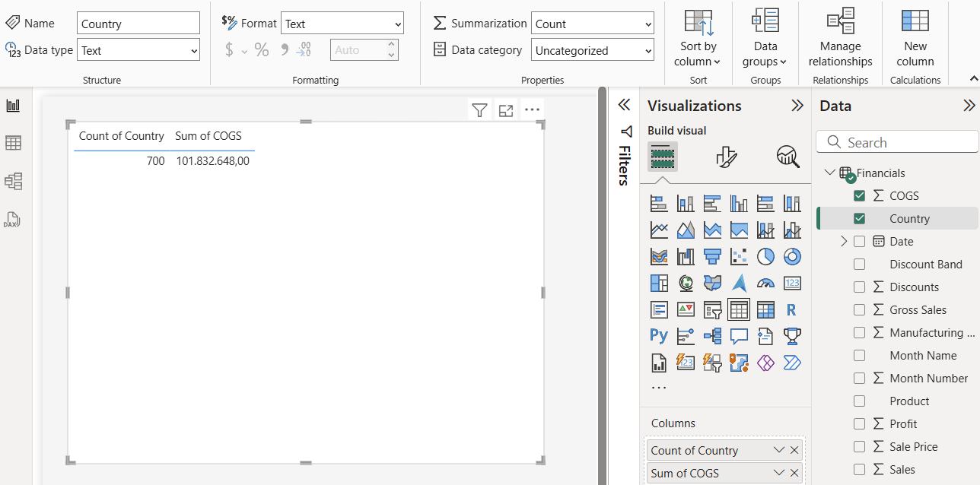Screen dimensions: 980x485
Task: Choose the Waterfall chart visualization
Action: (x=686, y=257)
